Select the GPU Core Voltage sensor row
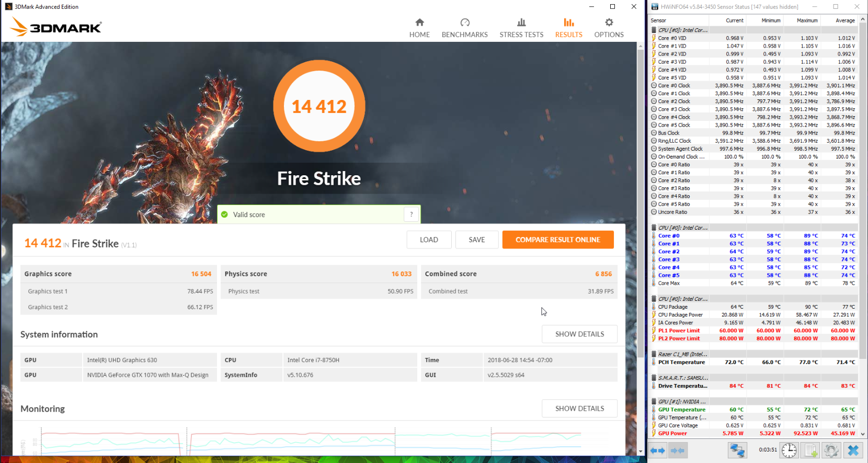This screenshot has width=868, height=463. coord(753,425)
